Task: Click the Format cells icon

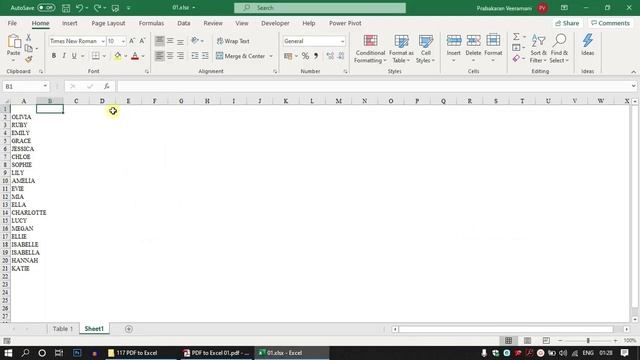Action: click(x=493, y=41)
